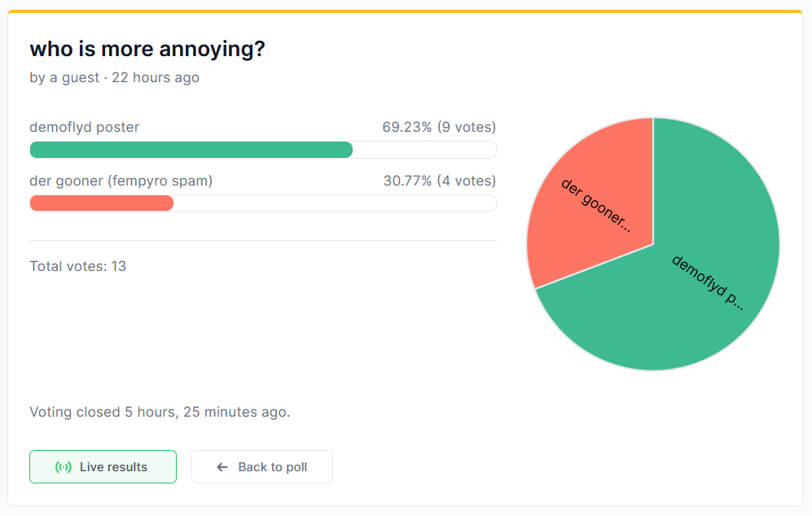Click the live broadcast signal icon
This screenshot has height=516, width=812.
pyautogui.click(x=64, y=467)
